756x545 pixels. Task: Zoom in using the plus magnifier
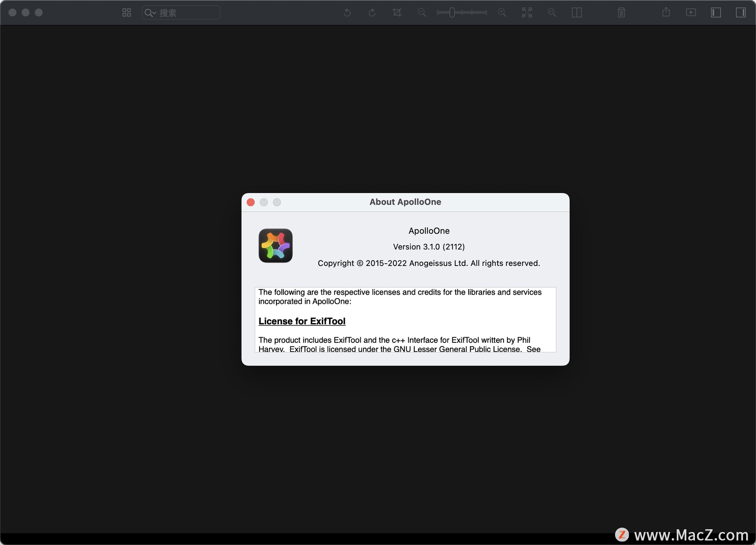tap(502, 13)
